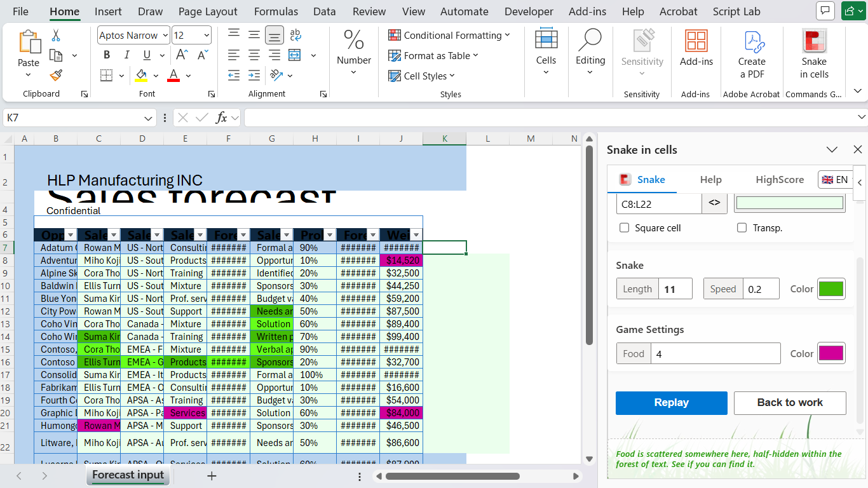Click the green Snake color swatch

click(831, 288)
